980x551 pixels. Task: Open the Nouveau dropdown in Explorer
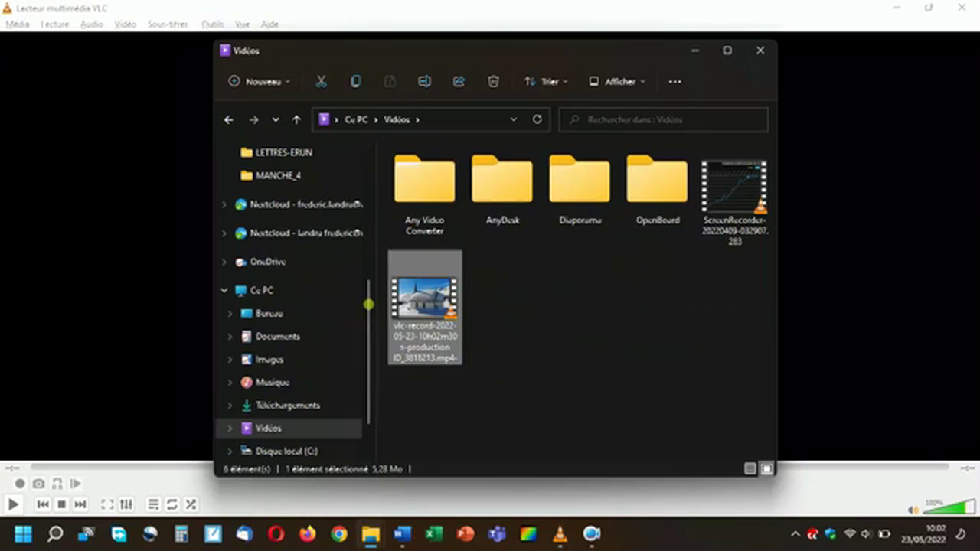[259, 81]
